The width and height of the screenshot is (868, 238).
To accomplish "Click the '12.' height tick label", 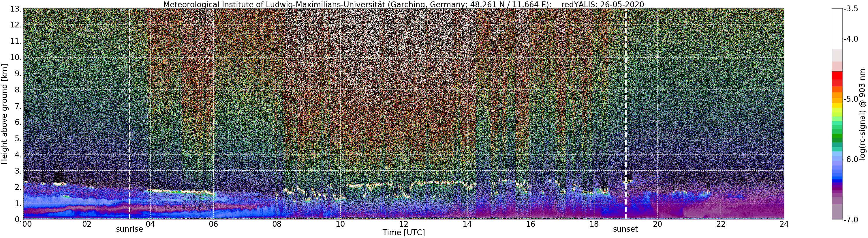I will coord(16,25).
